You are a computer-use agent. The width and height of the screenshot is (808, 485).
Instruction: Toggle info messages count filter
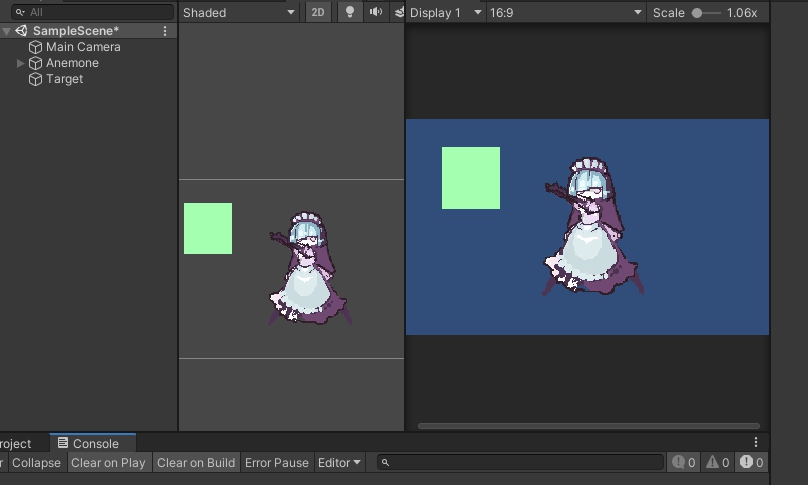pyautogui.click(x=684, y=462)
